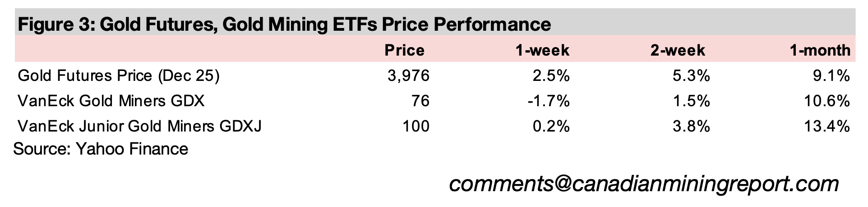Click the GDX 1-week value -1.7%
This screenshot has height=207, width=868.
point(548,101)
